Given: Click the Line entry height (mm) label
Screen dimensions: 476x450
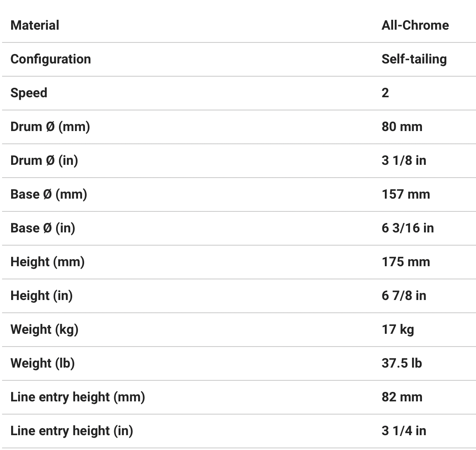Looking at the screenshot, I should click(x=78, y=397).
